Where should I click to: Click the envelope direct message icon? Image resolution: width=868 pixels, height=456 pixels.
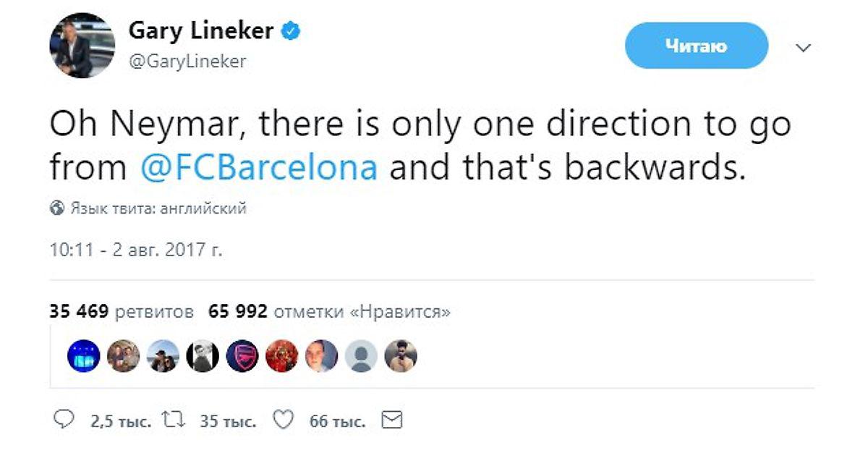point(391,420)
